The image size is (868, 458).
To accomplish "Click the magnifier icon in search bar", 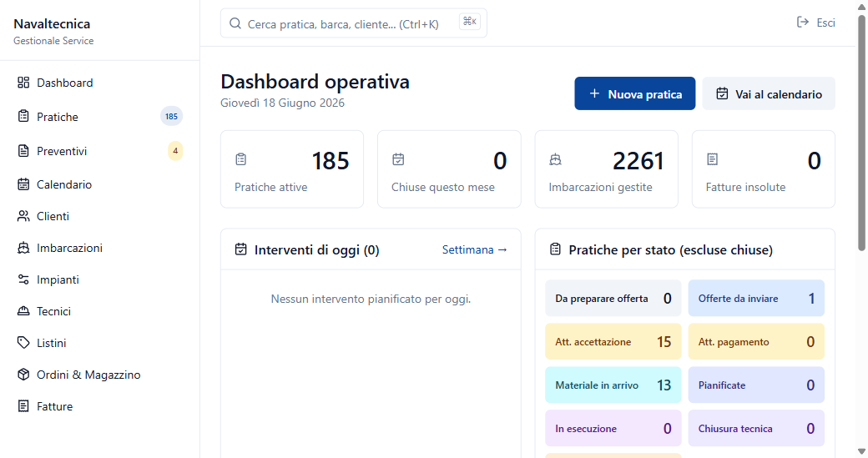I will [x=235, y=23].
